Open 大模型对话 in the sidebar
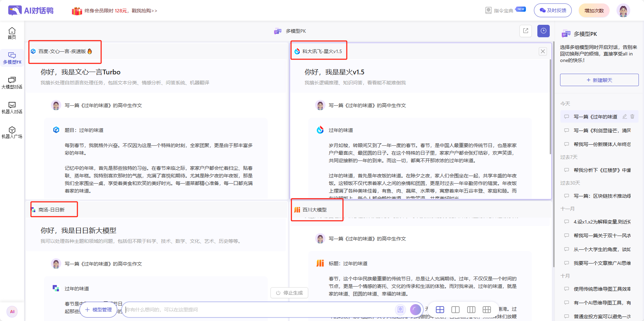This screenshot has width=644, height=321. point(12,83)
